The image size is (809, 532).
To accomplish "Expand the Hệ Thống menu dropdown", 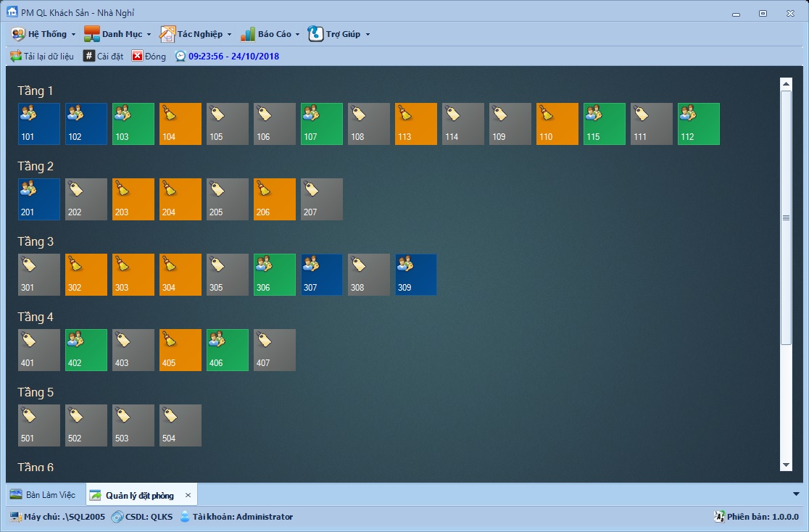I will (43, 34).
